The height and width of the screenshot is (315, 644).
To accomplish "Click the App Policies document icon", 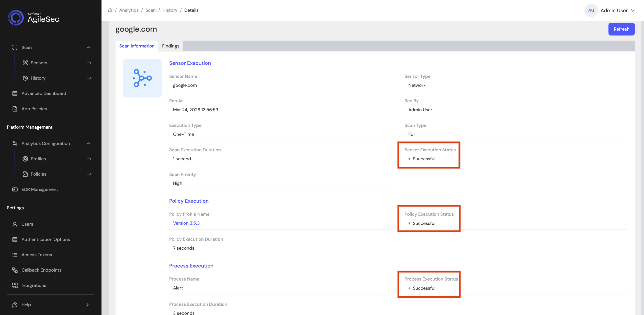I will click(x=15, y=109).
